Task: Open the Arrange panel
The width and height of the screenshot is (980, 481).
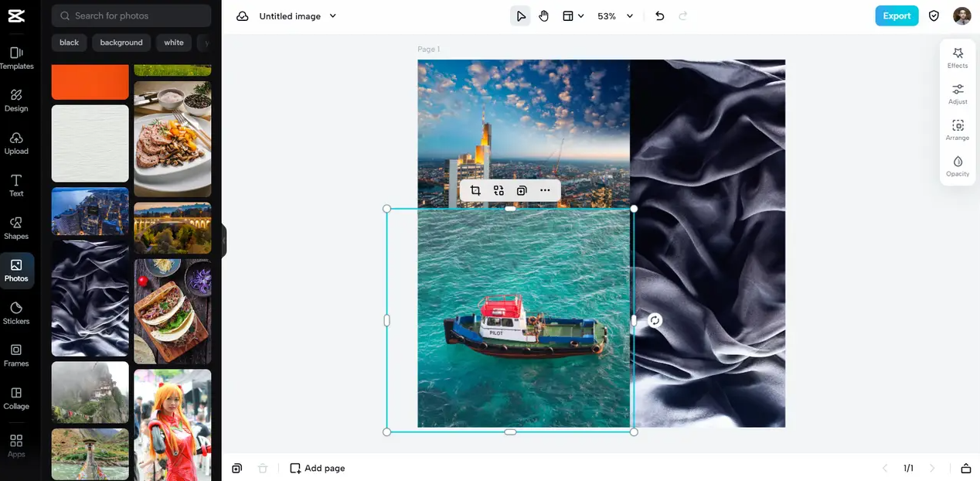Action: pos(958,130)
